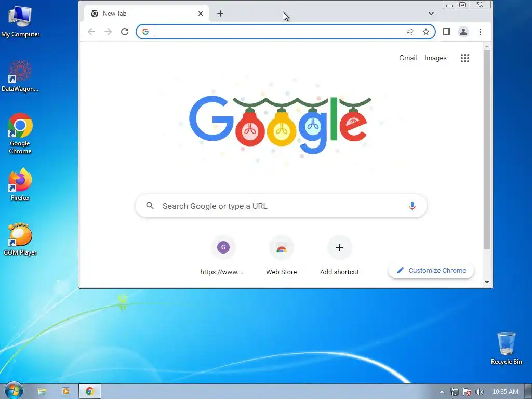
Task: Open the profile avatar menu
Action: (463, 32)
